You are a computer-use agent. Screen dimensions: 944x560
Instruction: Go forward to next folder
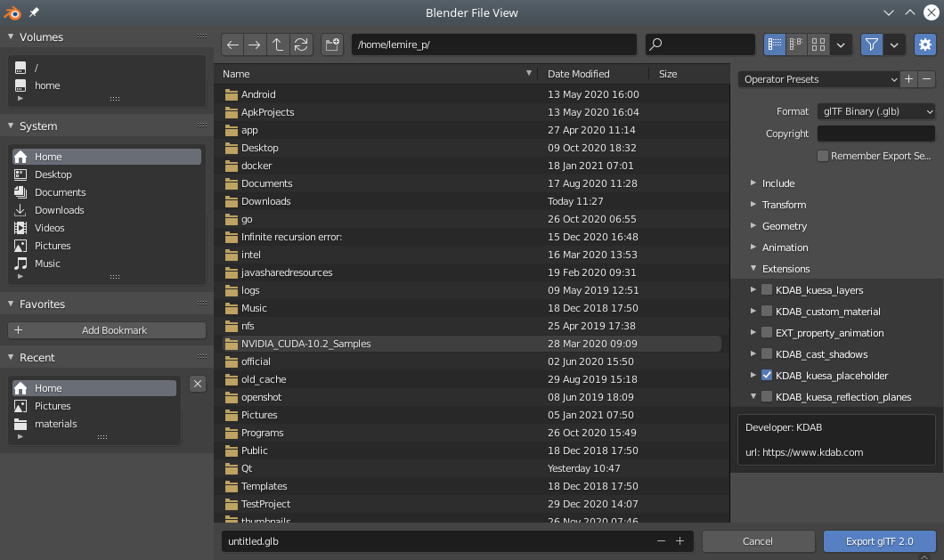pos(255,45)
